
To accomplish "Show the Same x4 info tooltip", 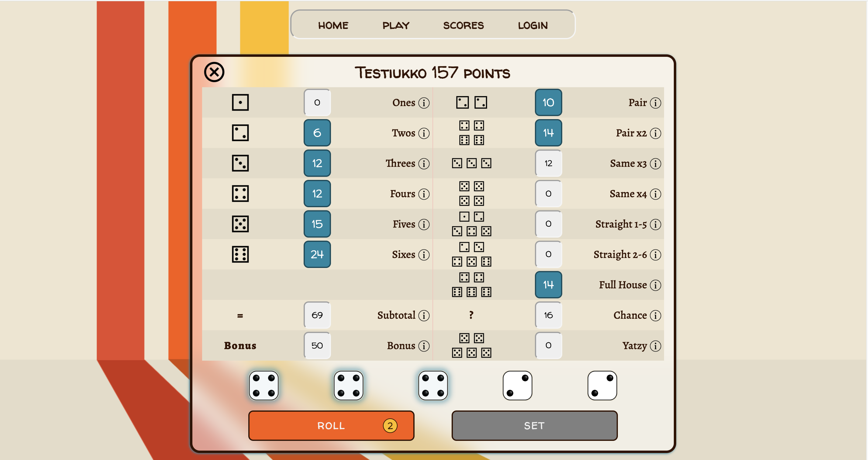I will tap(655, 194).
